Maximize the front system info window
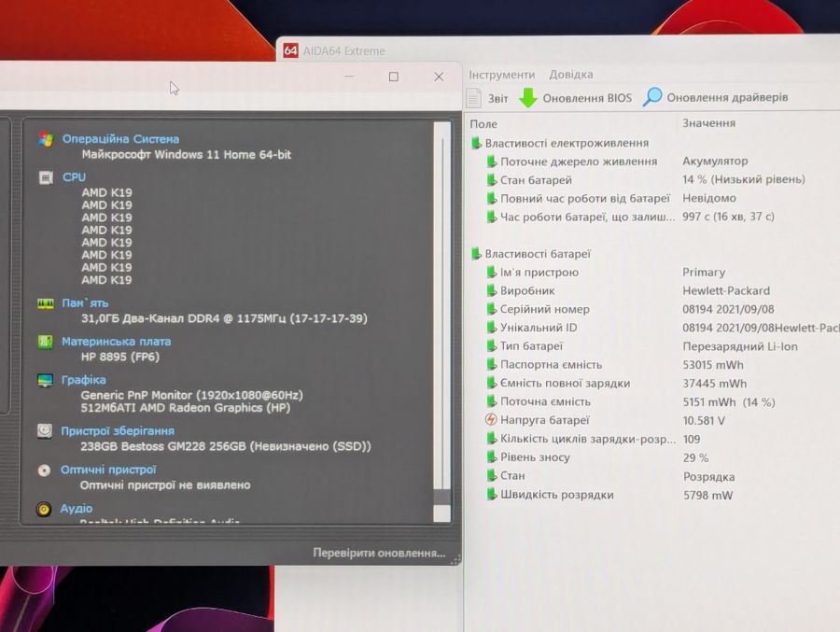This screenshot has height=632, width=840. click(x=393, y=77)
